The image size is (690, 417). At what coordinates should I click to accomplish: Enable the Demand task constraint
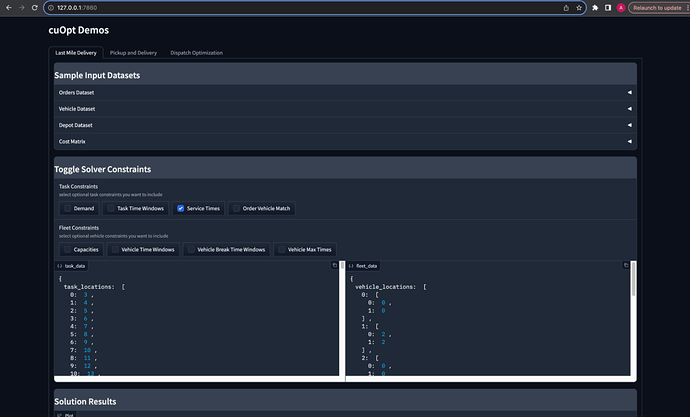pyautogui.click(x=68, y=209)
